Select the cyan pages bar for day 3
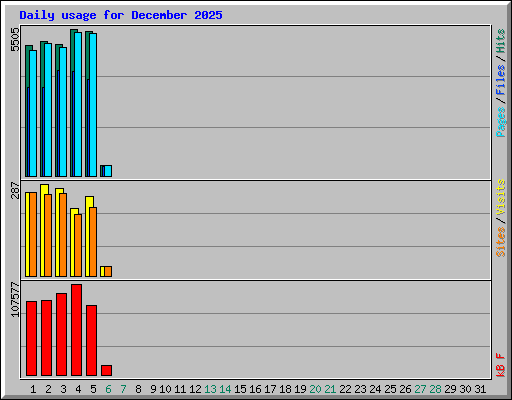 tap(63, 112)
